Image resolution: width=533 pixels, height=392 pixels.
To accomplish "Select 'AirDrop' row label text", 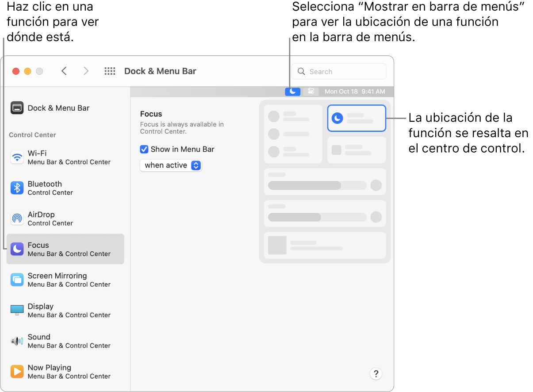I will tap(41, 215).
